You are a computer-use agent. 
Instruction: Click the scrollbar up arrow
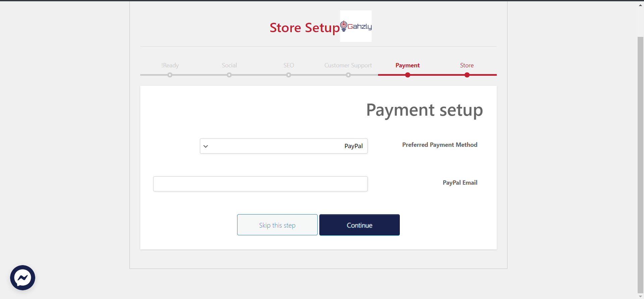coord(640,5)
